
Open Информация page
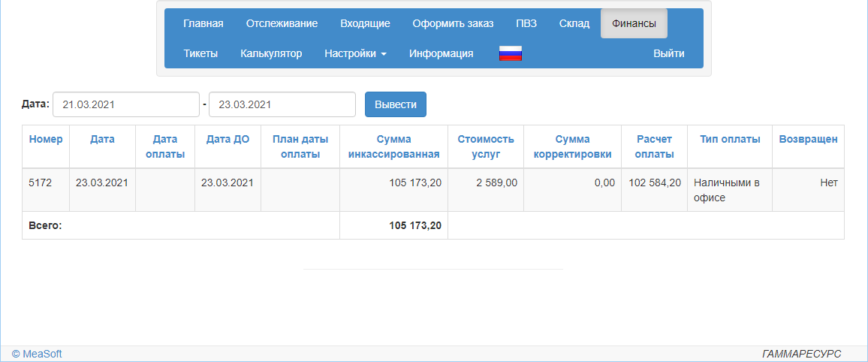(x=442, y=53)
